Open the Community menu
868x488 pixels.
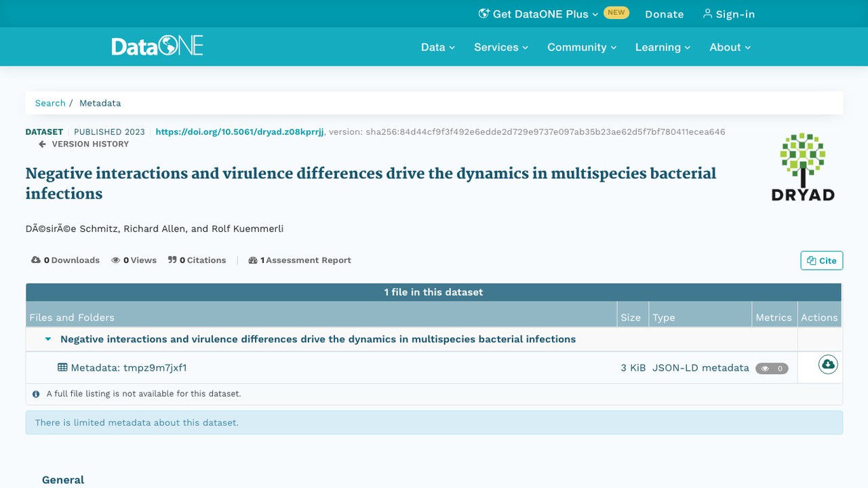coord(582,47)
